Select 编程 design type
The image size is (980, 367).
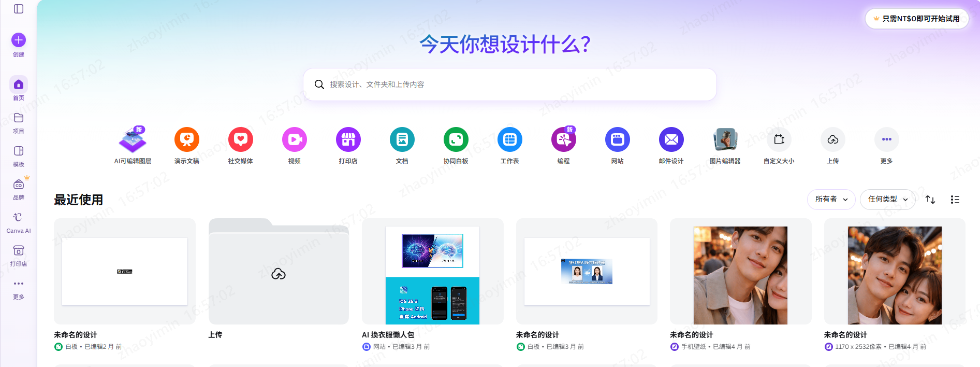pos(564,145)
